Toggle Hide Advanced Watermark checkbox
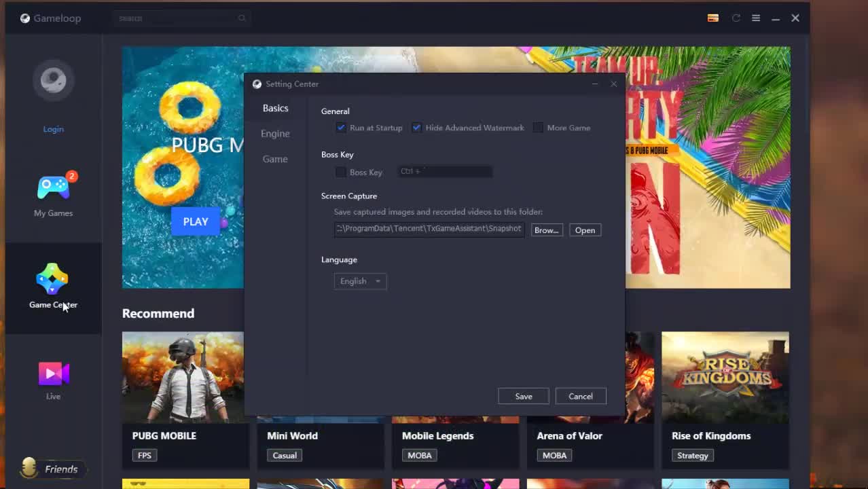 point(416,128)
